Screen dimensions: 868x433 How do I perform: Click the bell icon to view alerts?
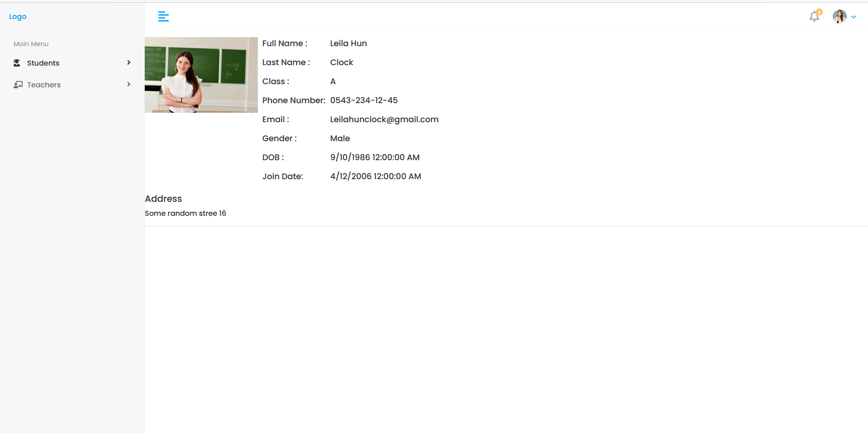click(814, 16)
